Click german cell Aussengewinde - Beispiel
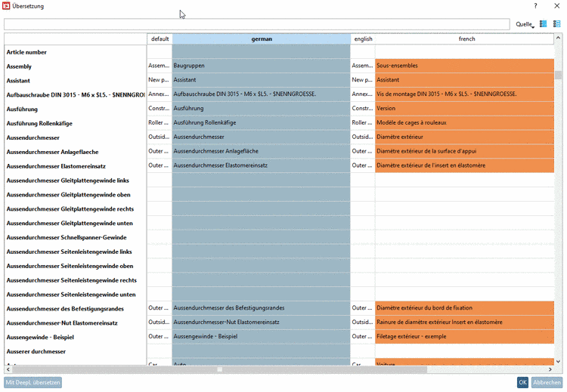This screenshot has width=567, height=392. [x=261, y=336]
